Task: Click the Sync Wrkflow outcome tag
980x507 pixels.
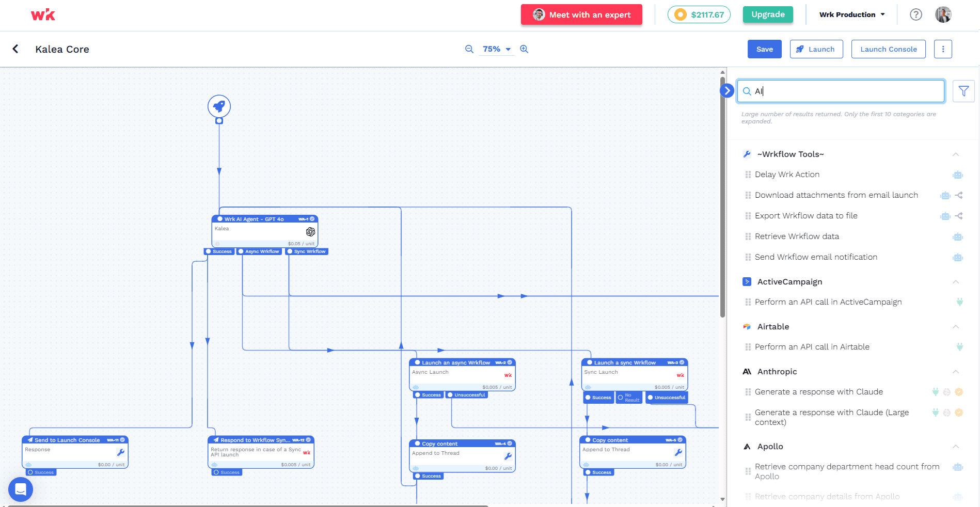Action: point(307,251)
